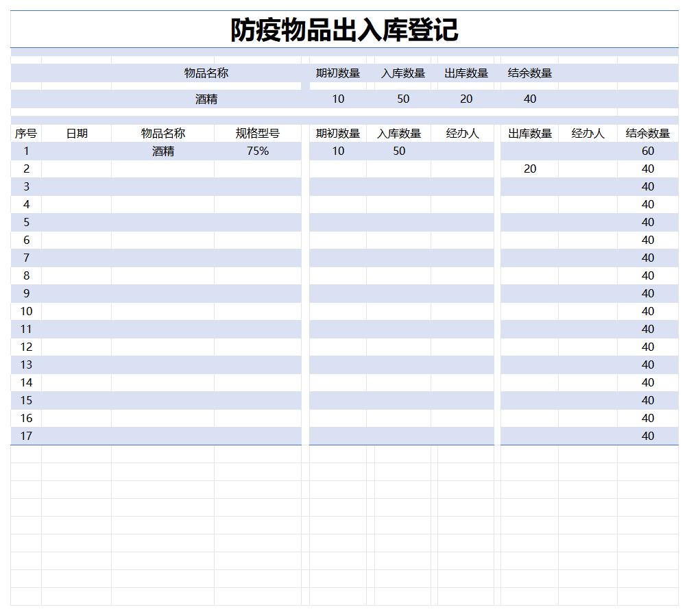
Task: Select sequence number 5
Action: pyautogui.click(x=26, y=222)
